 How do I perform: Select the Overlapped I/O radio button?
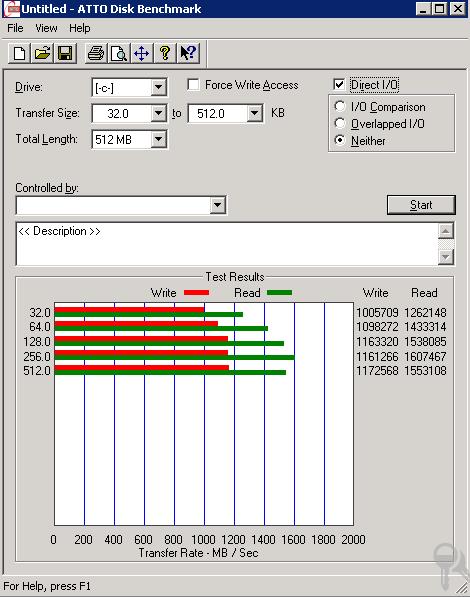pyautogui.click(x=340, y=123)
